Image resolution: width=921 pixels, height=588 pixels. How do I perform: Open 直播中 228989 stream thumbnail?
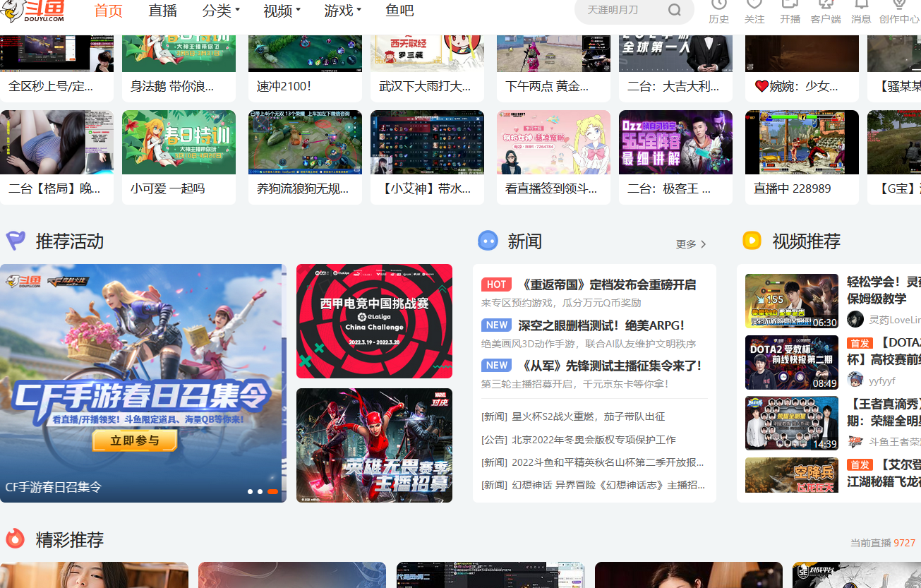[802, 142]
